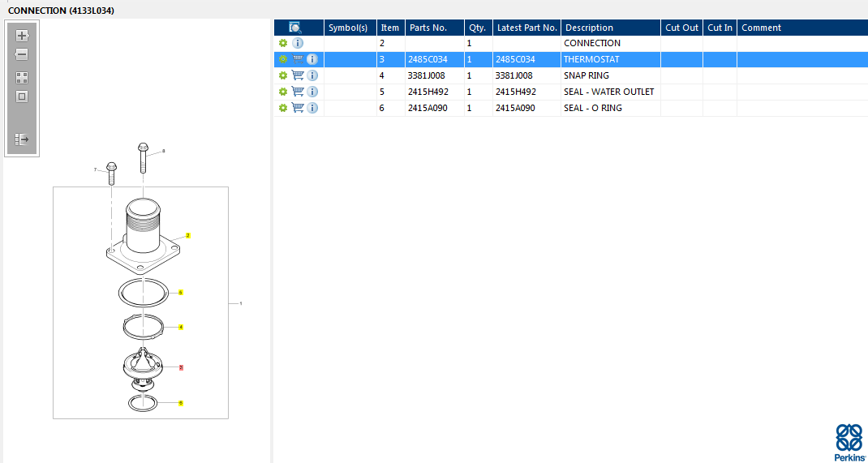Click the SEAL - WATER OUTLET description
This screenshot has width=868, height=463.
pos(611,92)
